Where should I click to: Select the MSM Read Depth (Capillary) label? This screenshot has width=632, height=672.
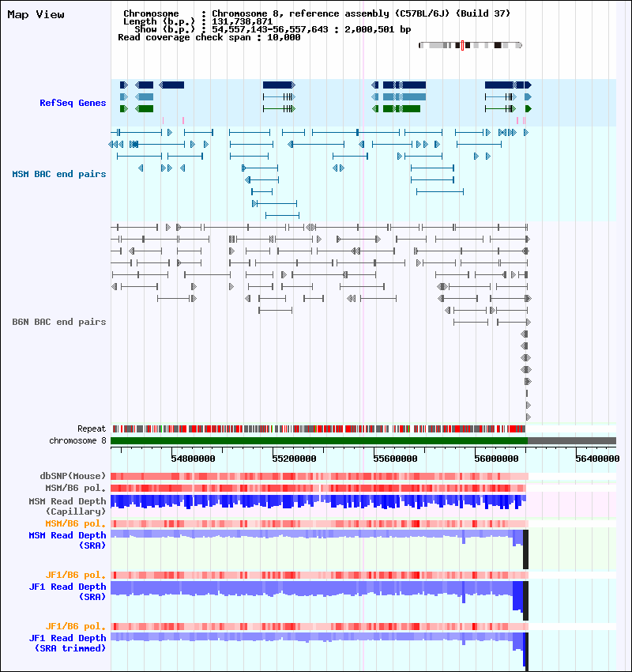tap(67, 507)
